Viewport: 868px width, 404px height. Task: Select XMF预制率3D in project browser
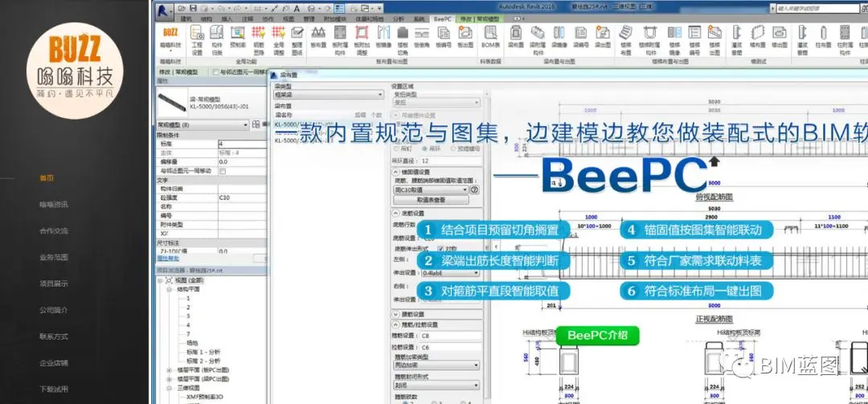tap(204, 397)
